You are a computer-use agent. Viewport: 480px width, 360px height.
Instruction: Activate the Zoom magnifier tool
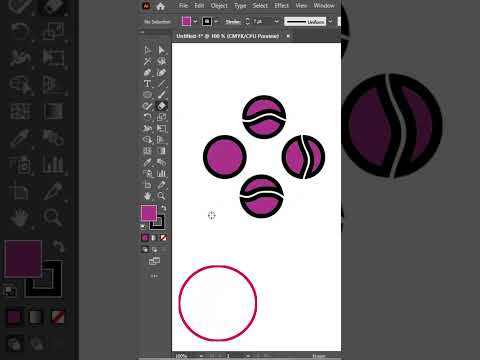click(x=162, y=196)
